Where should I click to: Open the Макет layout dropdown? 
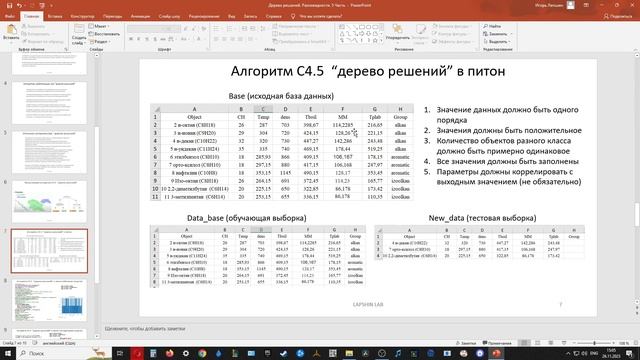pyautogui.click(x=99, y=26)
